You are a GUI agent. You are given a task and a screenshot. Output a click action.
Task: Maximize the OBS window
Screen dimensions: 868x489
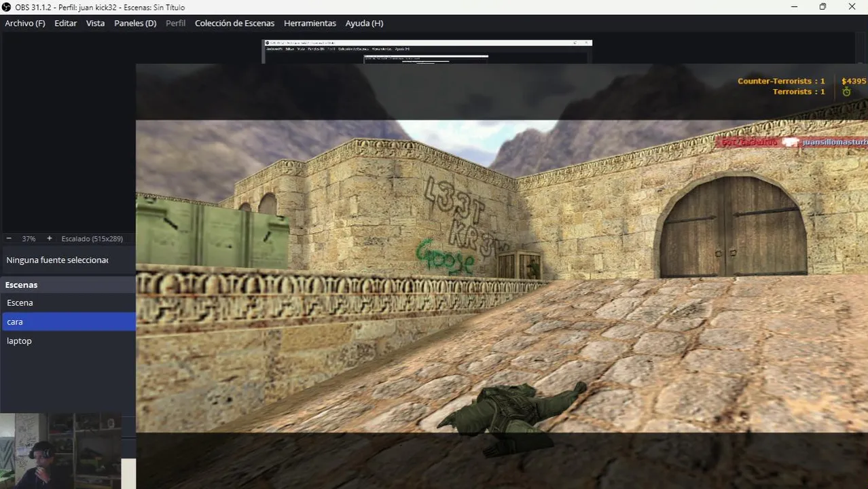(x=822, y=7)
